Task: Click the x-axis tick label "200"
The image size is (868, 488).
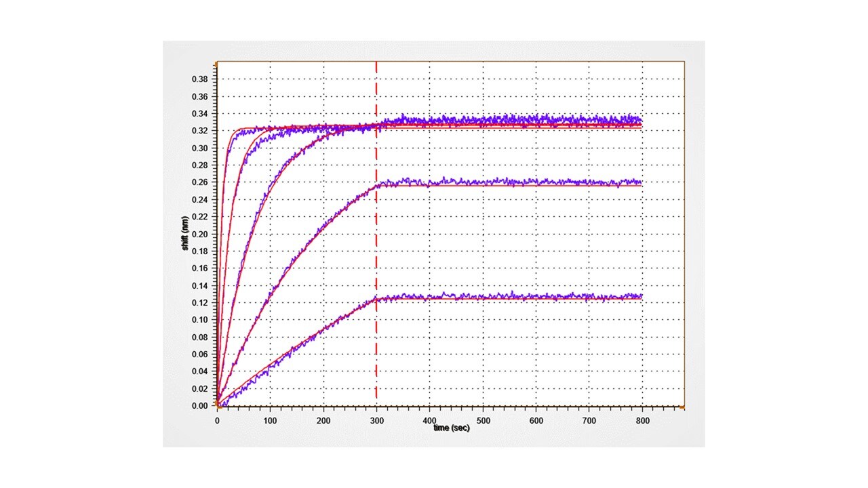Action: 323,420
